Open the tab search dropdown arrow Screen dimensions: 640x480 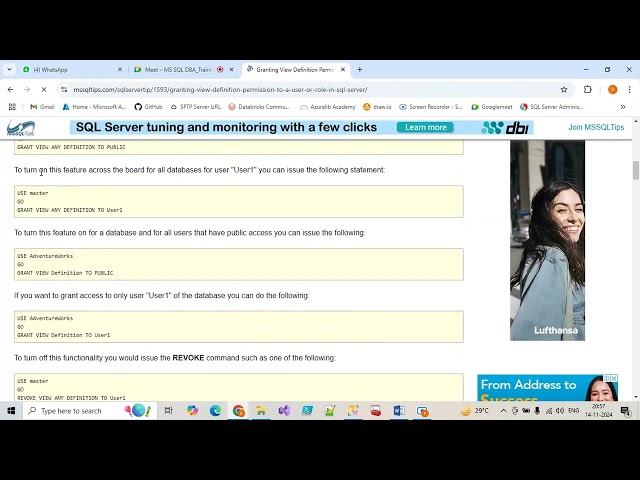coord(9,70)
